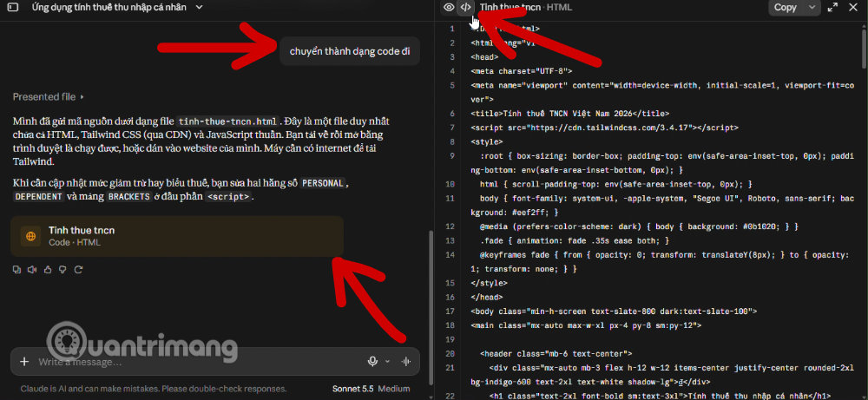Click the <script> inline code text

[x=228, y=196]
